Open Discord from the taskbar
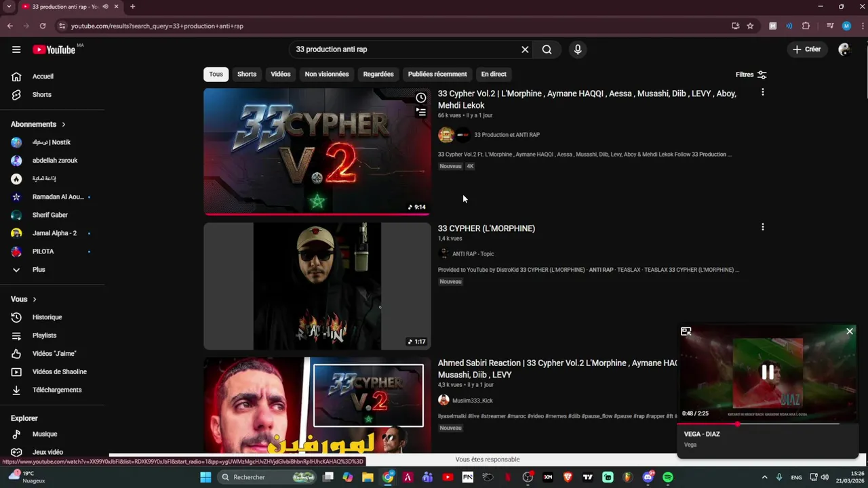The height and width of the screenshot is (488, 868). click(x=648, y=477)
